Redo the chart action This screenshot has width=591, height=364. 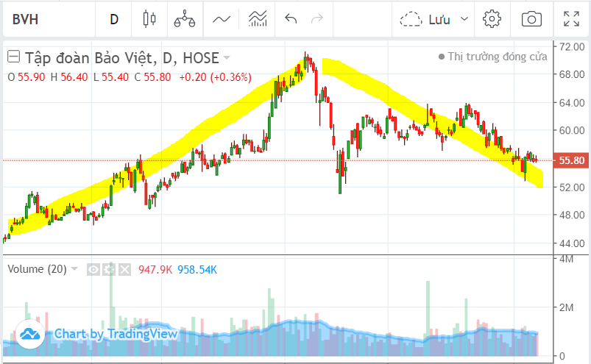coord(317,19)
